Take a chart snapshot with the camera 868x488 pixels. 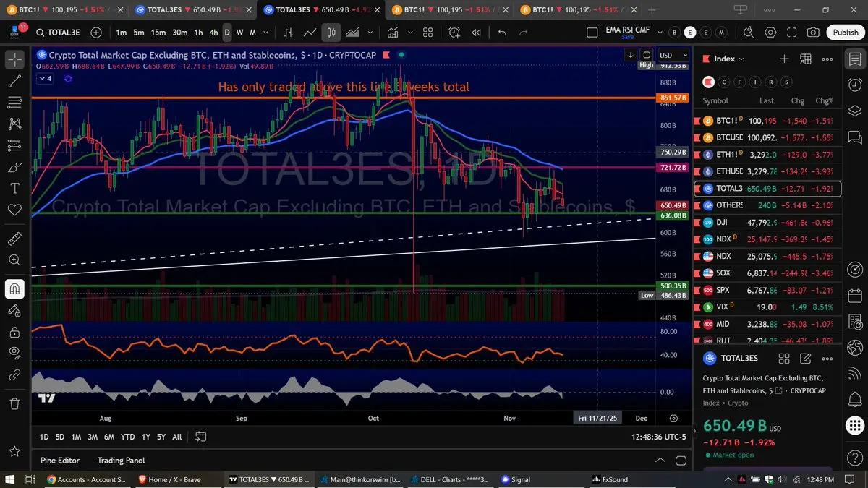813,33
